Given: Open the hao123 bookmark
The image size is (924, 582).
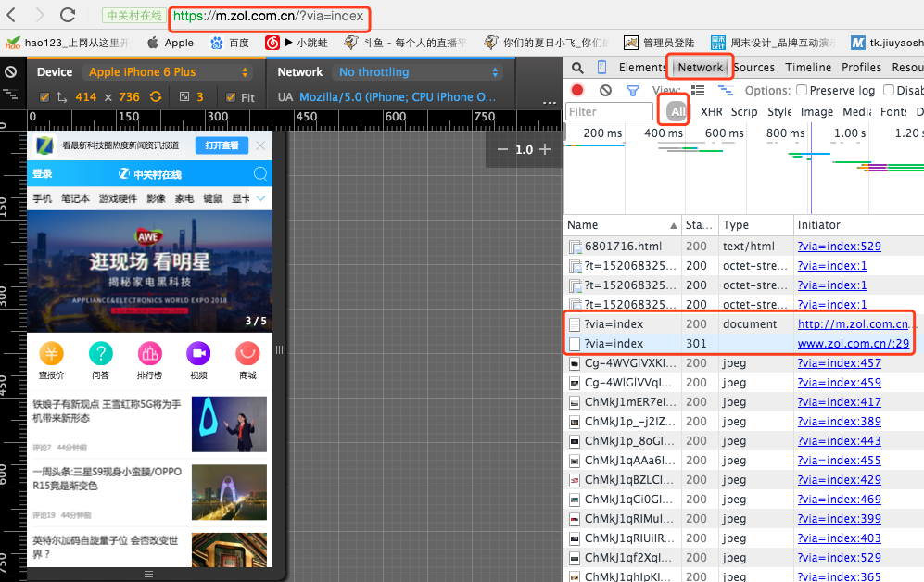Looking at the screenshot, I should point(66,43).
